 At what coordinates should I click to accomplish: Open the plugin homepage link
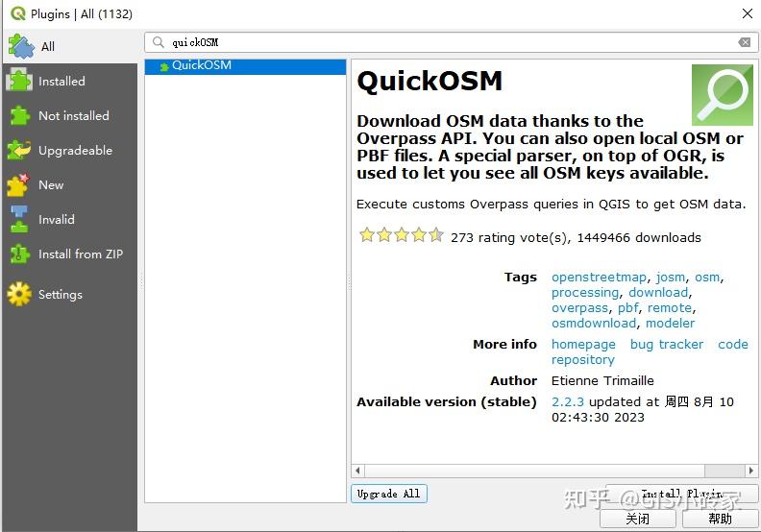click(583, 345)
